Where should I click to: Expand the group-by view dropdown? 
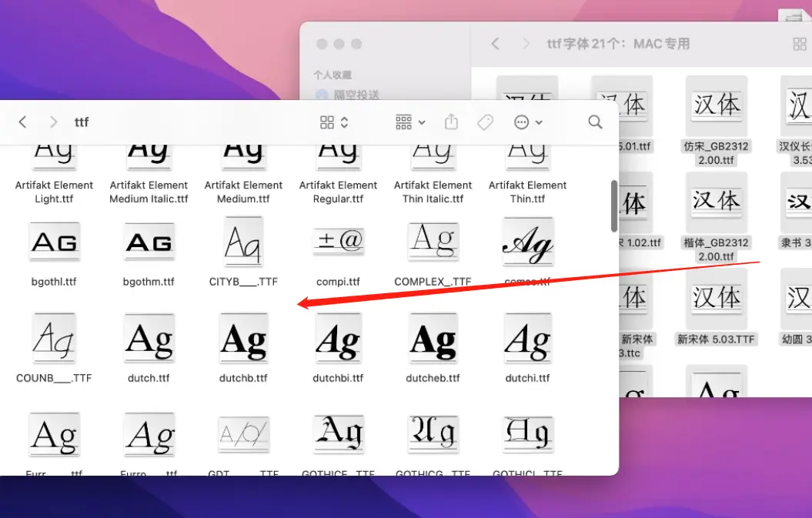(410, 122)
